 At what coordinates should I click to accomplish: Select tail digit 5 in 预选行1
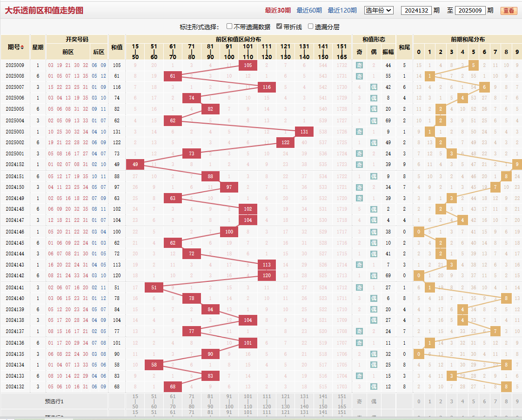(473, 401)
